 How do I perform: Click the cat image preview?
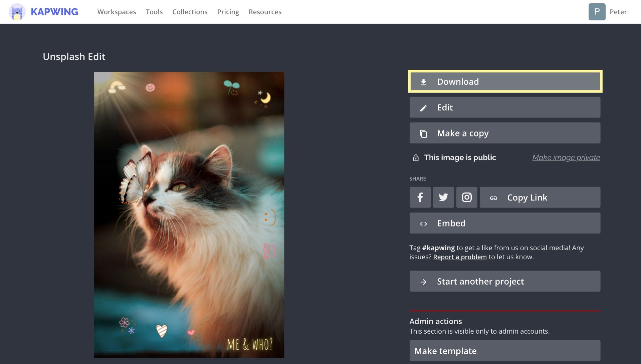[189, 215]
